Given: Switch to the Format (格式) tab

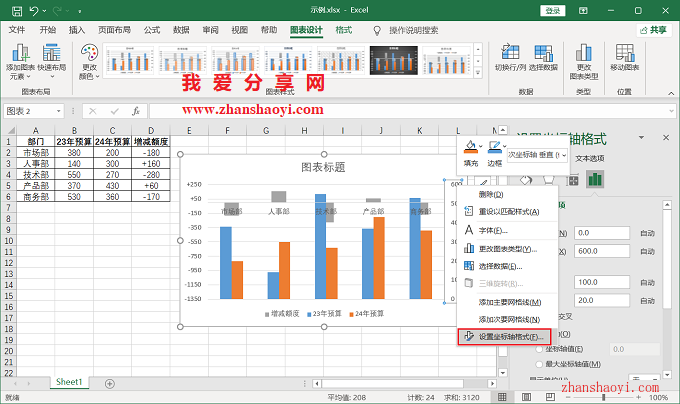Looking at the screenshot, I should [343, 30].
